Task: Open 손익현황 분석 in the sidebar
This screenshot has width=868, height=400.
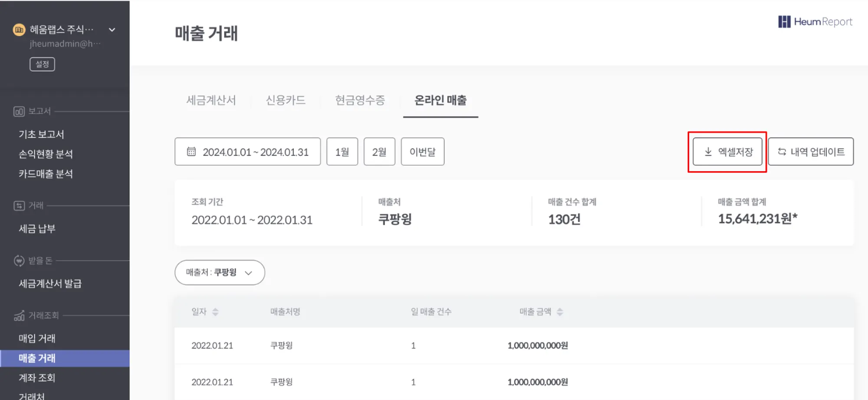Action: (x=46, y=154)
